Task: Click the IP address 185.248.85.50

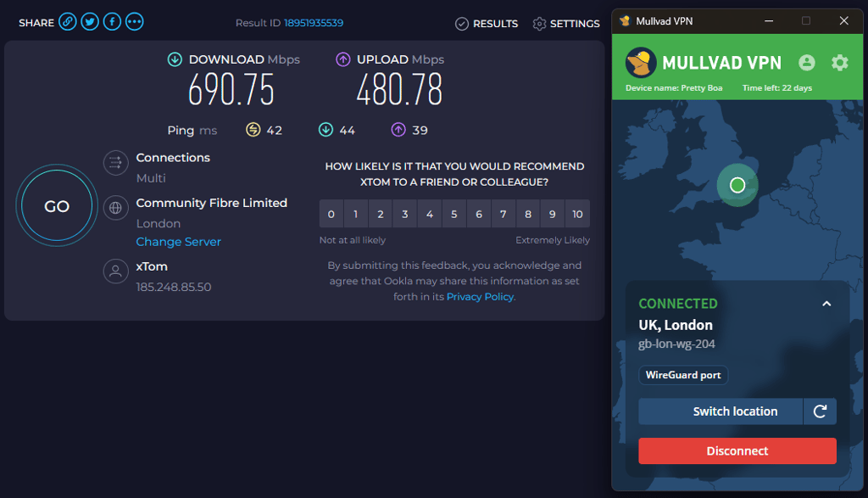Action: tap(174, 287)
